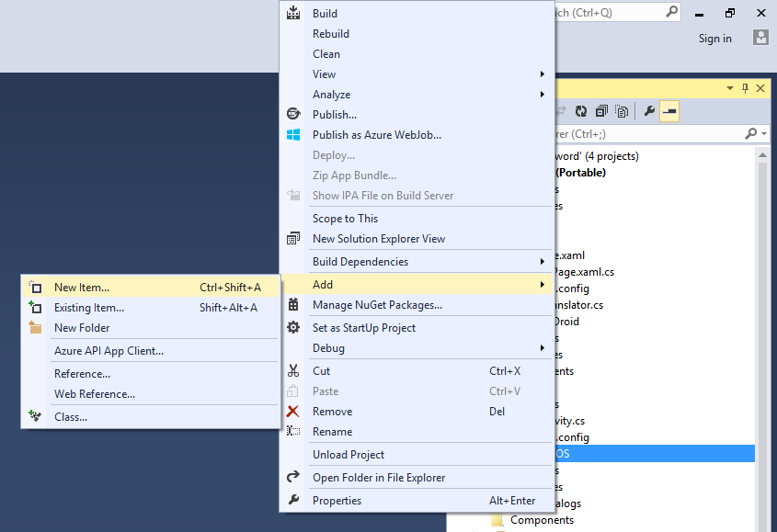Select the 'Droid' project node

point(567,322)
